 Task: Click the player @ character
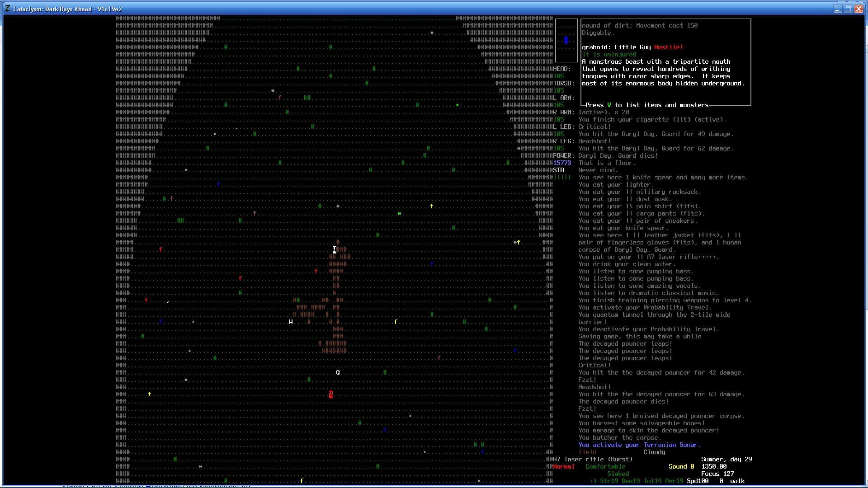(x=338, y=372)
